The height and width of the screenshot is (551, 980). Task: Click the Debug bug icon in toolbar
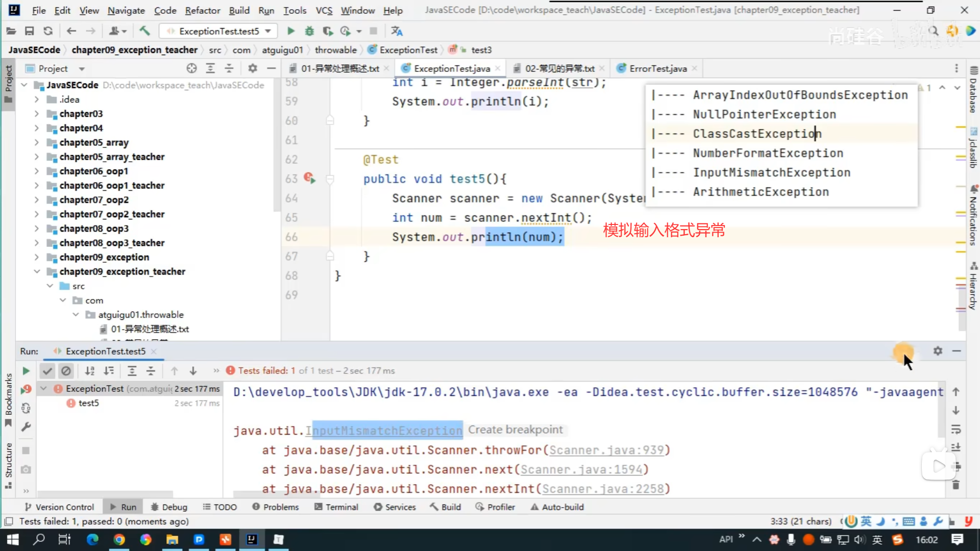pyautogui.click(x=309, y=31)
